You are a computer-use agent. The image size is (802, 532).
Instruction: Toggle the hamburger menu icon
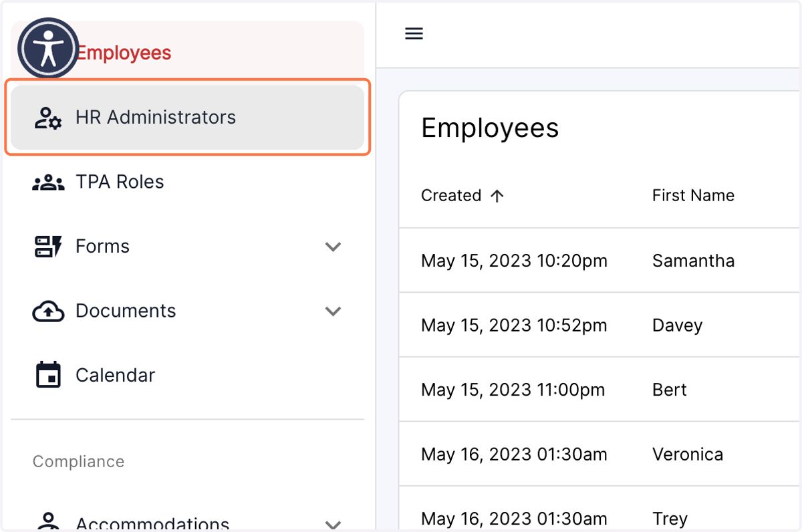click(414, 33)
